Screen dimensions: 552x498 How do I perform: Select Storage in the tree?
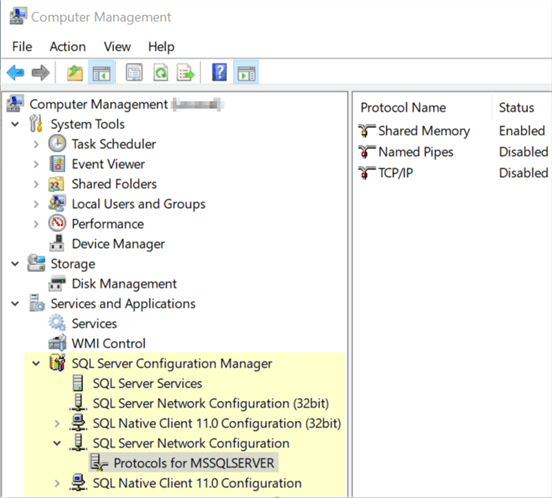tap(73, 264)
